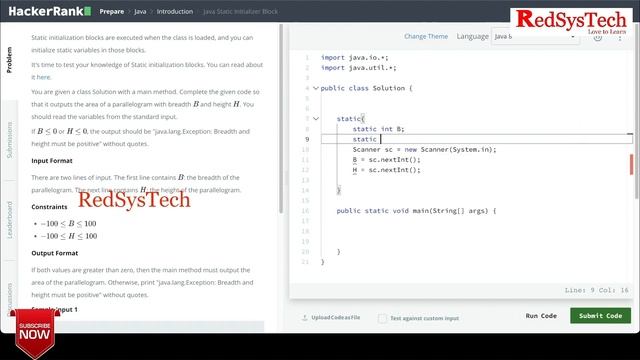Click the problem description scrollbar
This screenshot has height=360, width=640.
(281, 118)
